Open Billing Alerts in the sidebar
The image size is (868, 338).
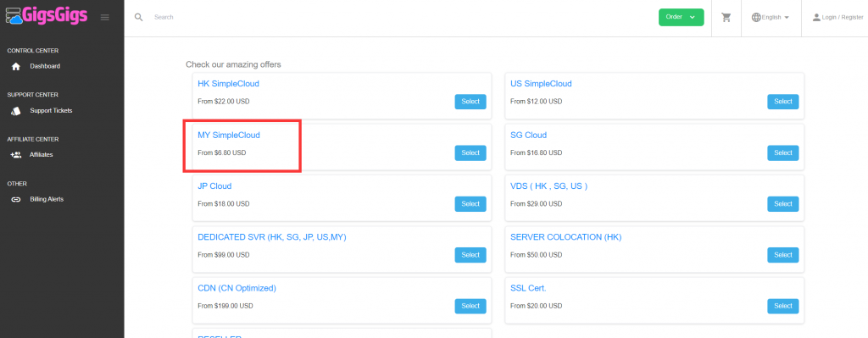pyautogui.click(x=47, y=199)
